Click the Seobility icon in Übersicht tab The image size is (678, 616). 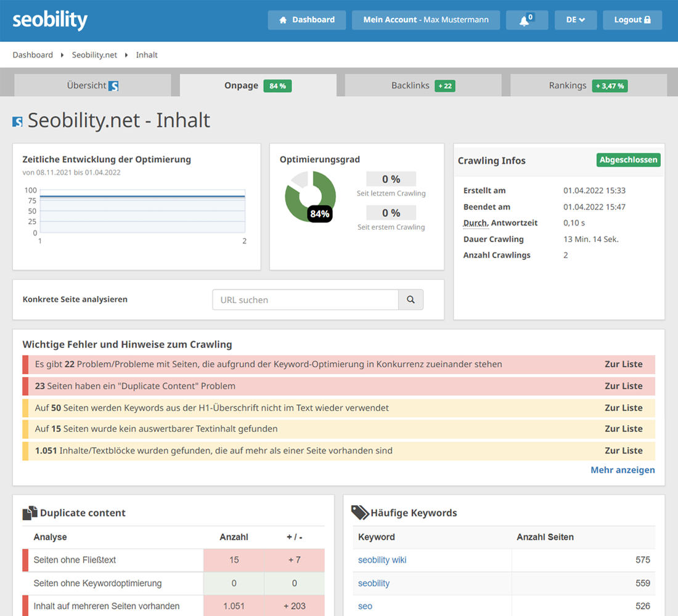(x=113, y=86)
